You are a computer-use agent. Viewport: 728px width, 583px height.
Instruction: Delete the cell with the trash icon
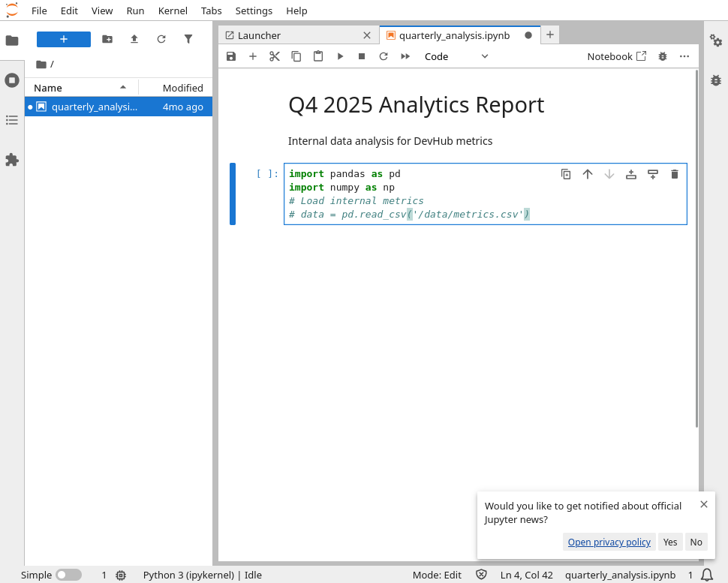pyautogui.click(x=675, y=174)
